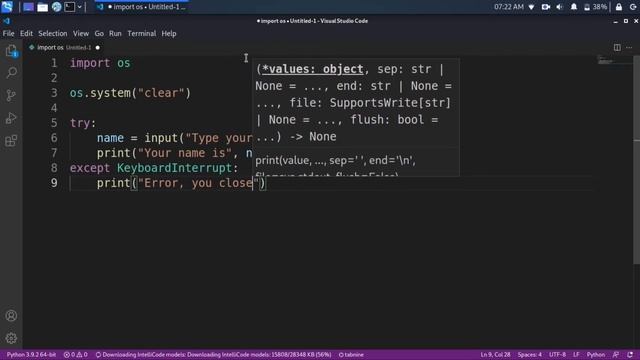Viewport: 640px width, 360px height.
Task: Open the Run and Debug view
Action: 11,118
